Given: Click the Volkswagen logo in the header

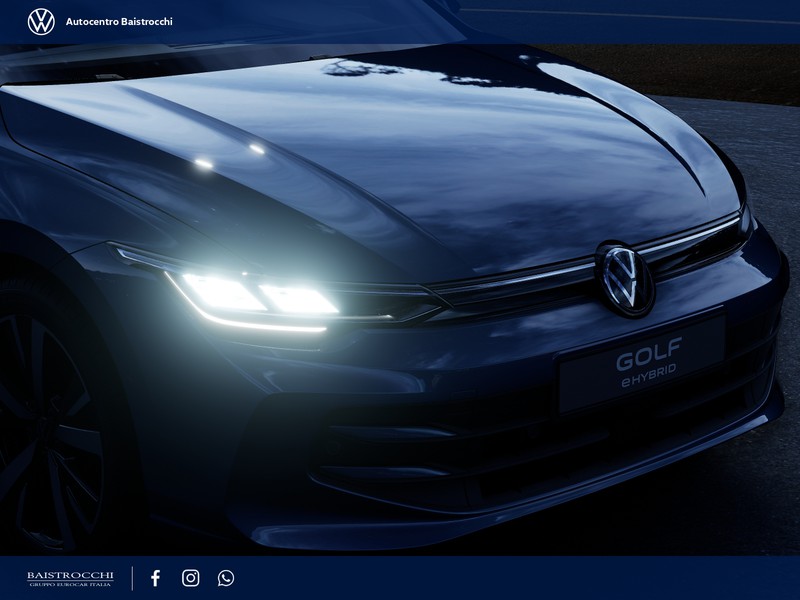Looking at the screenshot, I should pyautogui.click(x=41, y=22).
